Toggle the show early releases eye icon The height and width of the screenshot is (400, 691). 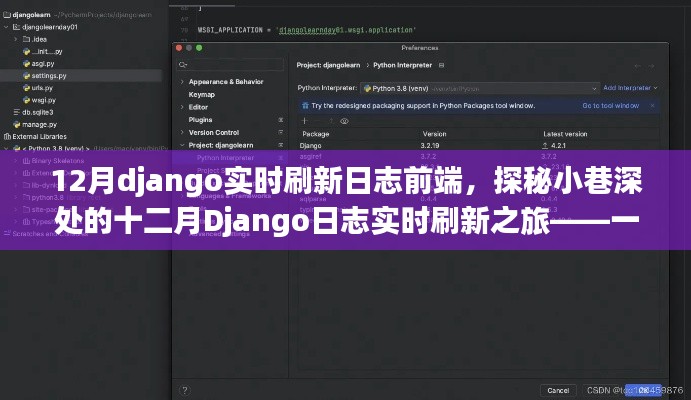click(x=345, y=121)
